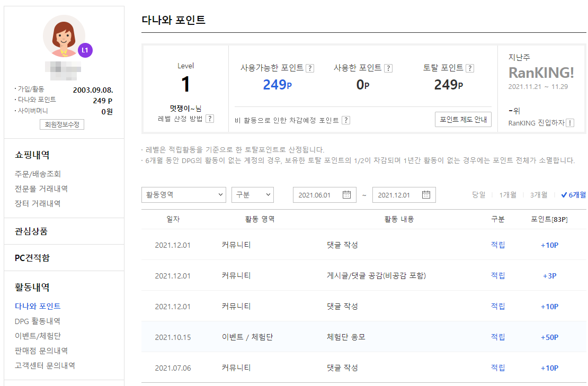Click the RanKING! logo text
This screenshot has height=386, width=588.
[541, 73]
